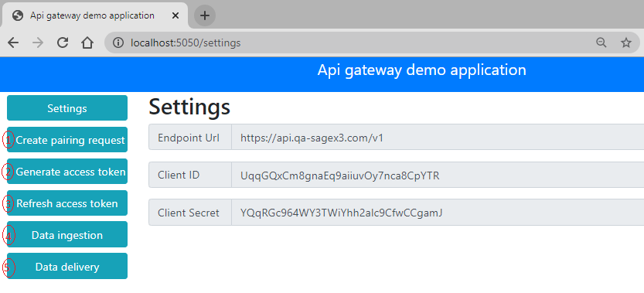This screenshot has height=293, width=644.
Task: Edit the Client Secret field
Action: click(438, 213)
